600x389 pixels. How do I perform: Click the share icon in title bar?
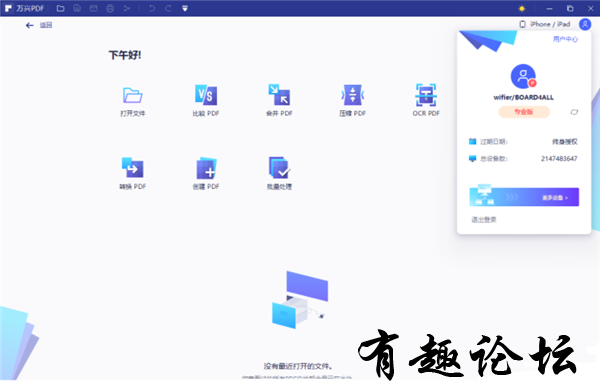tap(127, 8)
